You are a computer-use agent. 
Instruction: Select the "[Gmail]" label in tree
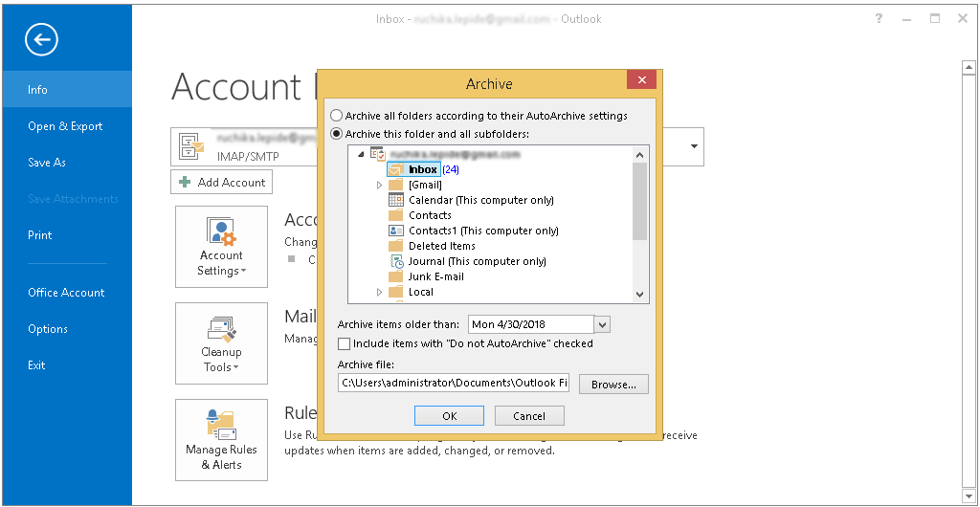point(426,185)
